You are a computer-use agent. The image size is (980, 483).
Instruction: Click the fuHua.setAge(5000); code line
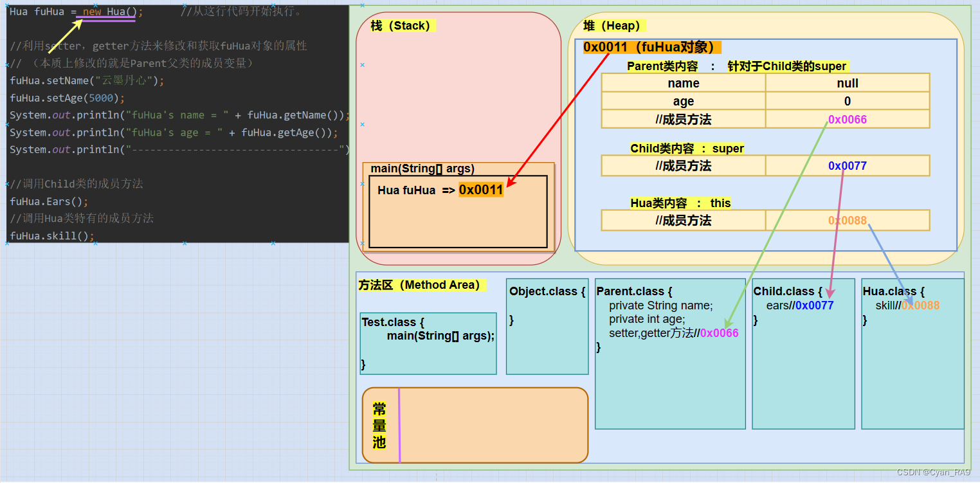(68, 98)
